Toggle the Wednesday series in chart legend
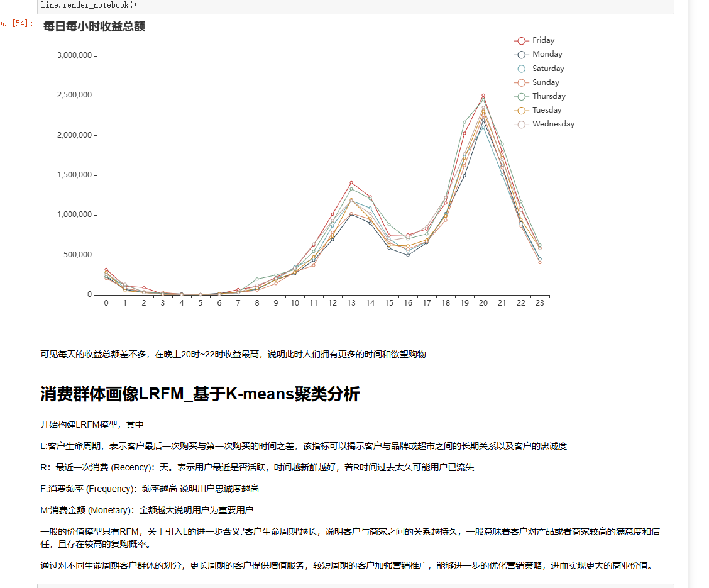709x588 pixels. (x=544, y=124)
